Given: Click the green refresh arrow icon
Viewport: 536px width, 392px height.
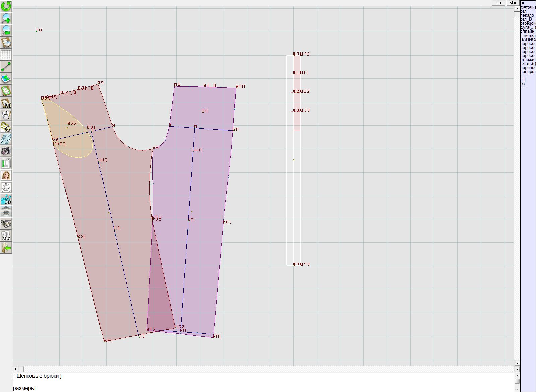Looking at the screenshot, I should tap(6, 6).
